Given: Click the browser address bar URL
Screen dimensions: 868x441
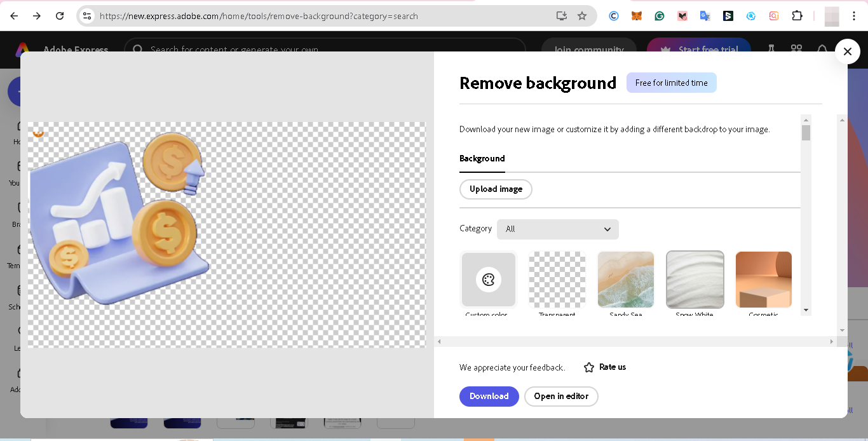Looking at the screenshot, I should [x=318, y=16].
